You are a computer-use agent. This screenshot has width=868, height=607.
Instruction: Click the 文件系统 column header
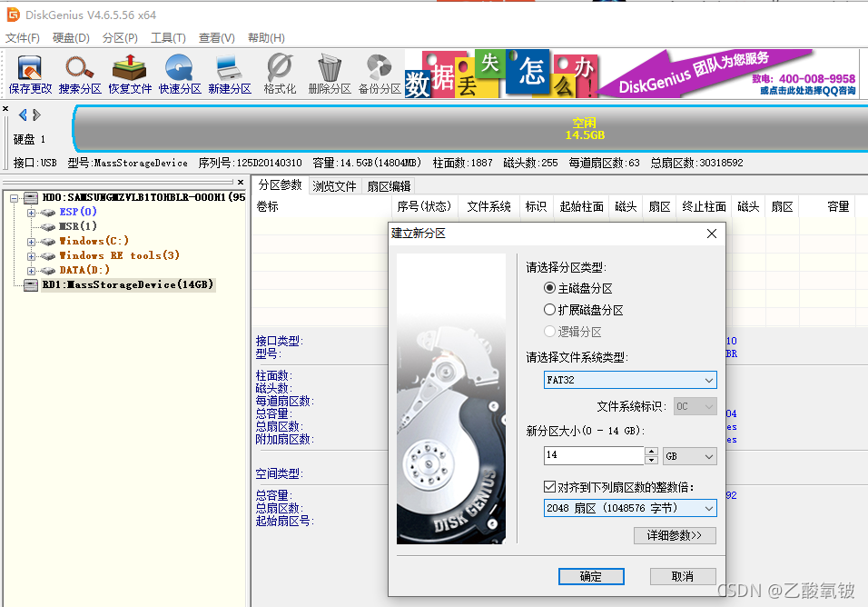488,206
